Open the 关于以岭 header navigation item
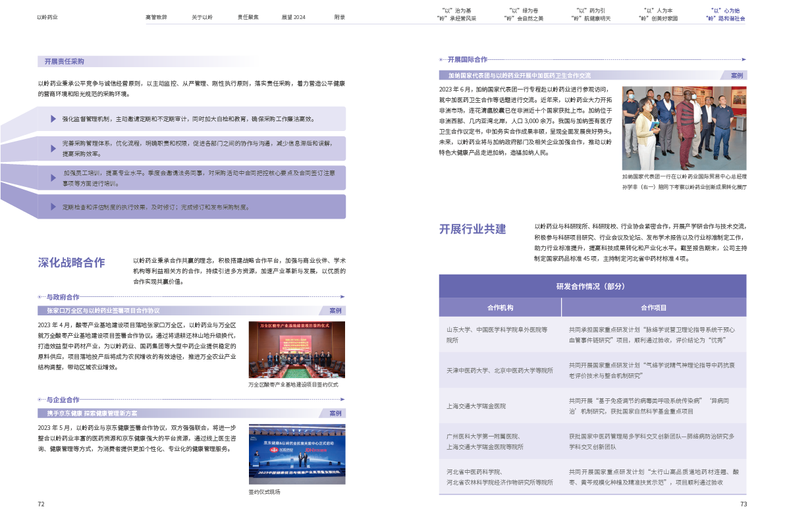The width and height of the screenshot is (785, 532). [202, 17]
